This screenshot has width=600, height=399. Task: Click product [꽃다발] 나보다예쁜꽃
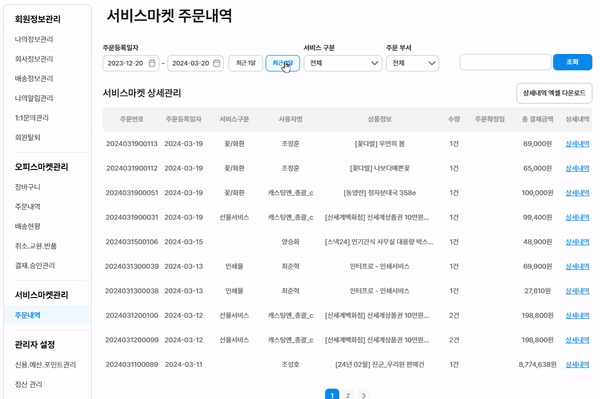point(380,168)
